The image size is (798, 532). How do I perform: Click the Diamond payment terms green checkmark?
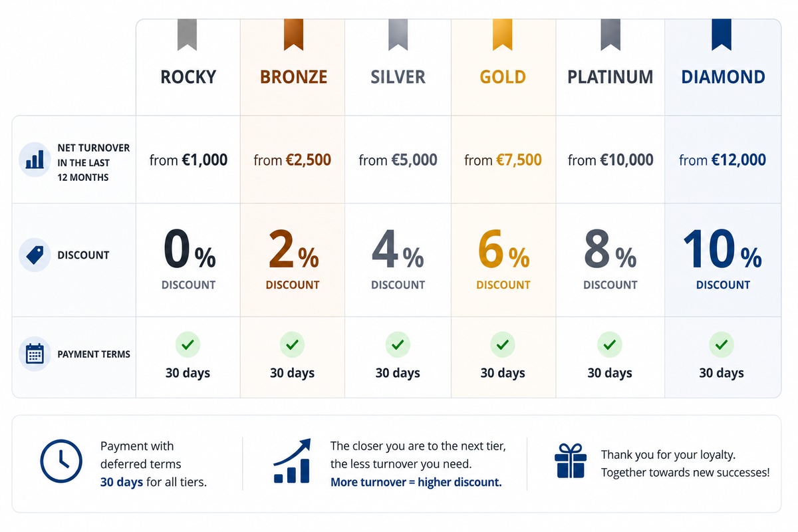pyautogui.click(x=722, y=345)
